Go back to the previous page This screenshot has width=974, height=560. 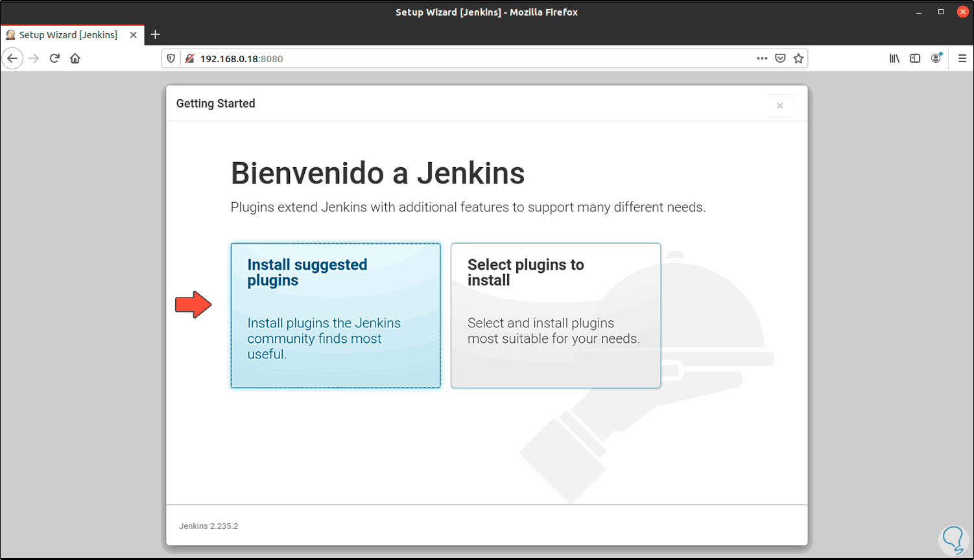(x=12, y=58)
